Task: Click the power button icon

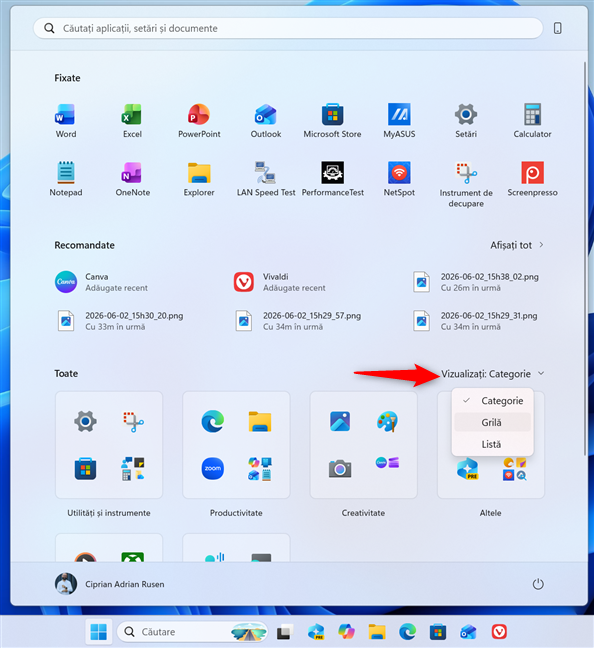Action: (538, 584)
